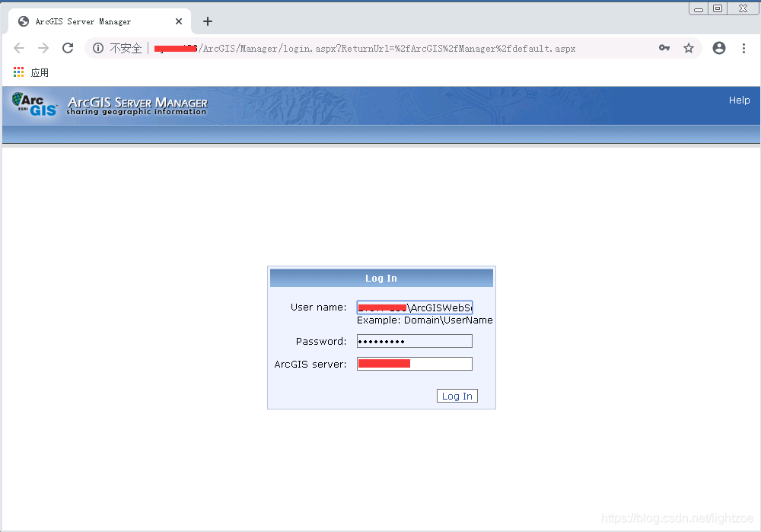
Task: Reload the page with refresh icon
Action: [x=68, y=48]
